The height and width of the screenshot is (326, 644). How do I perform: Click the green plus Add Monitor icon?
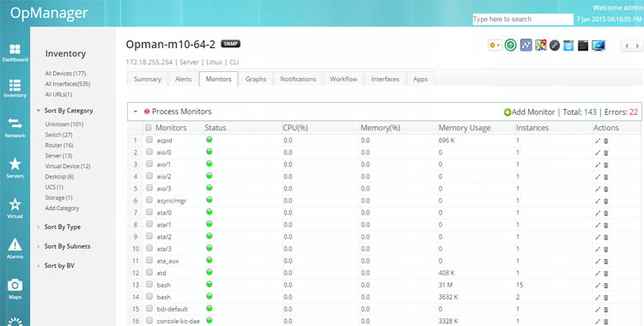(x=507, y=112)
